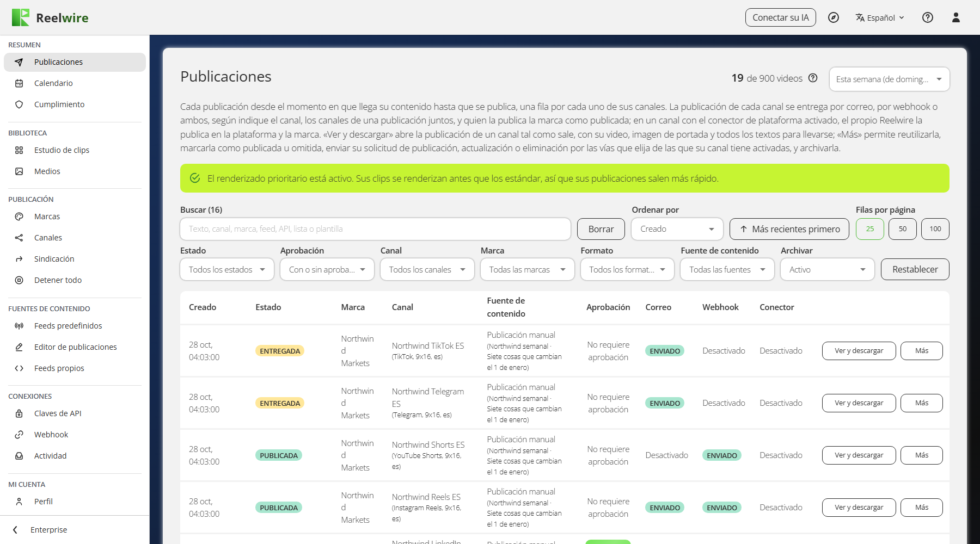Click the Feeds predefinidos broadcast icon

(19, 326)
